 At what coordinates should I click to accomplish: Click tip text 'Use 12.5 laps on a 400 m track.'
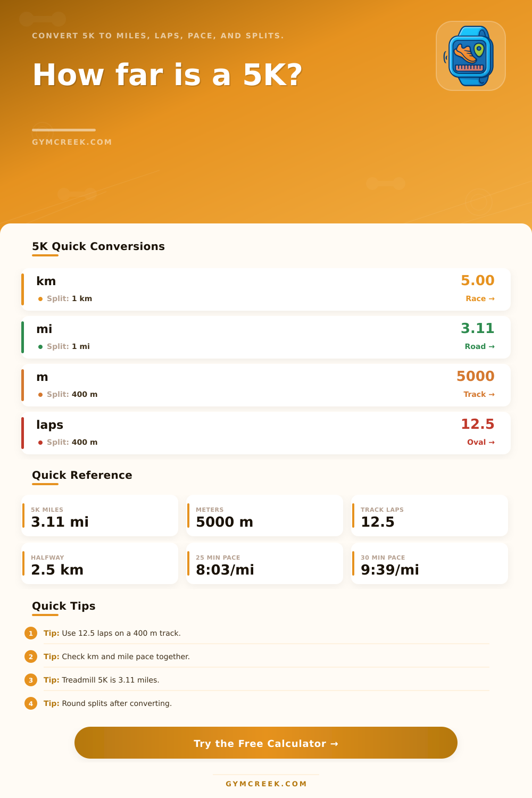coord(121,633)
